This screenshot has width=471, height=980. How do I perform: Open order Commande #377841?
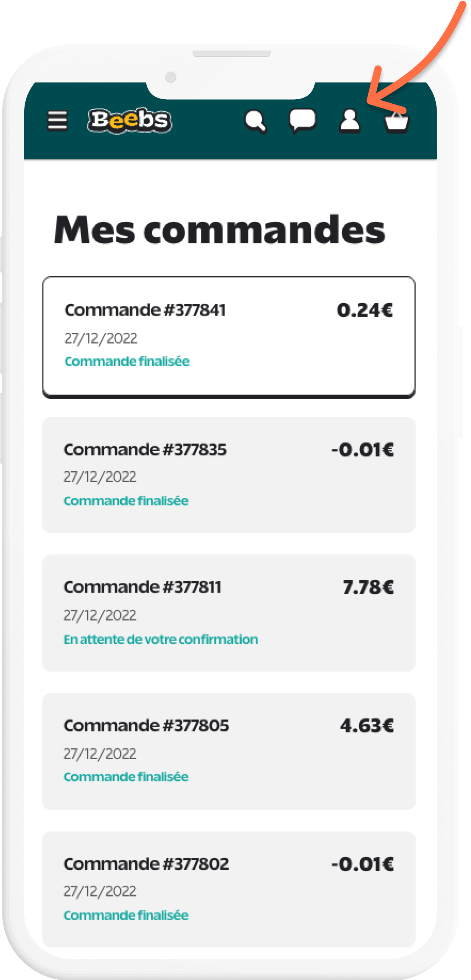coord(229,338)
